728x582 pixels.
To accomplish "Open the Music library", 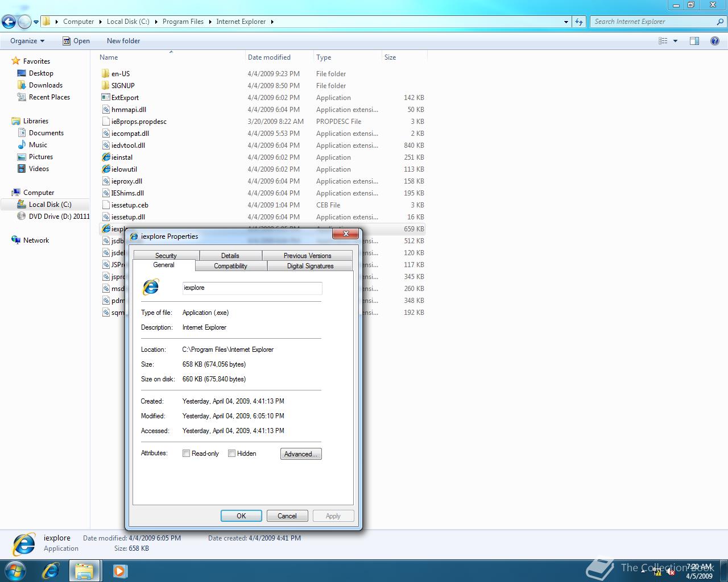I will tap(38, 145).
